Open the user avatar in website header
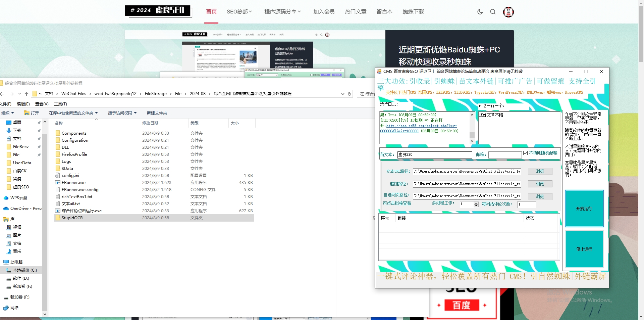 click(x=508, y=12)
